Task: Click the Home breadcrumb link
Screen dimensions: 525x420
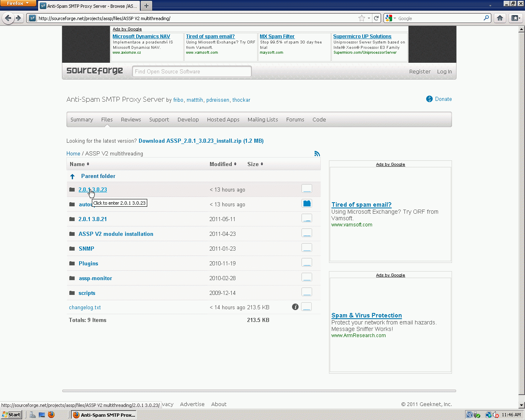Action: point(73,153)
